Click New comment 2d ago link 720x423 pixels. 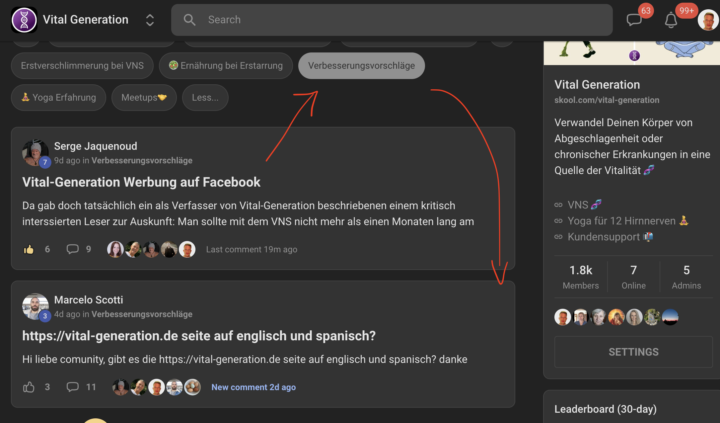(x=253, y=387)
